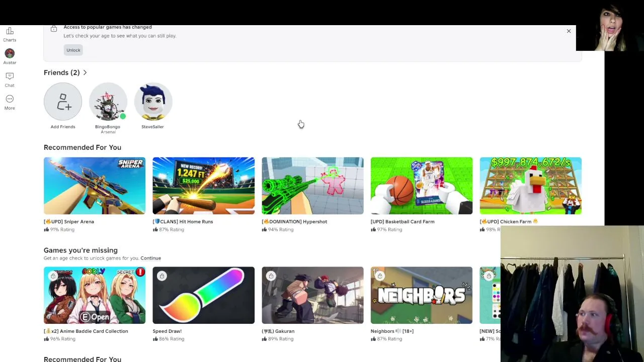
Task: Open the Hypershot game thumbnail
Action: pos(312,186)
